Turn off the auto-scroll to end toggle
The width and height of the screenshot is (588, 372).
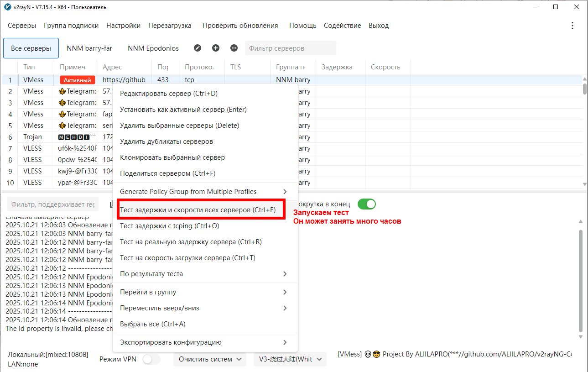click(x=366, y=204)
